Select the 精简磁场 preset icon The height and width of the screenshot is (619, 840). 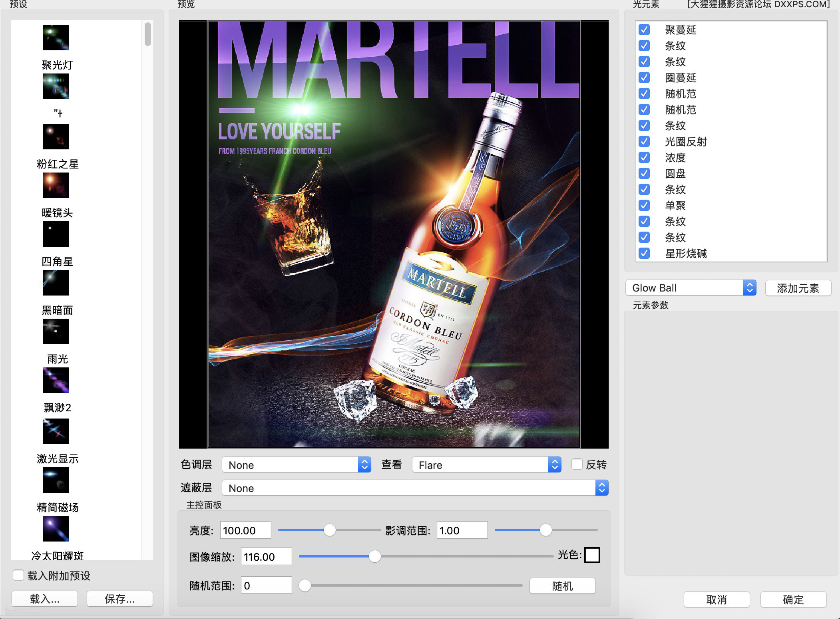pyautogui.click(x=56, y=480)
